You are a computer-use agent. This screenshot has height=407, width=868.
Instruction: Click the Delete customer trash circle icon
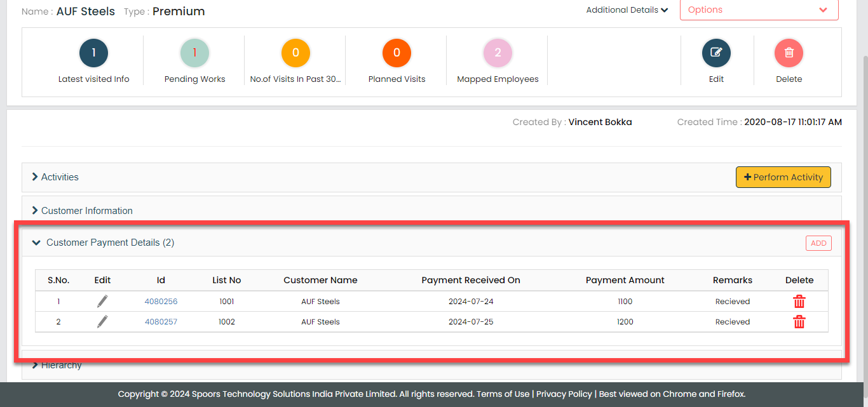tap(789, 53)
